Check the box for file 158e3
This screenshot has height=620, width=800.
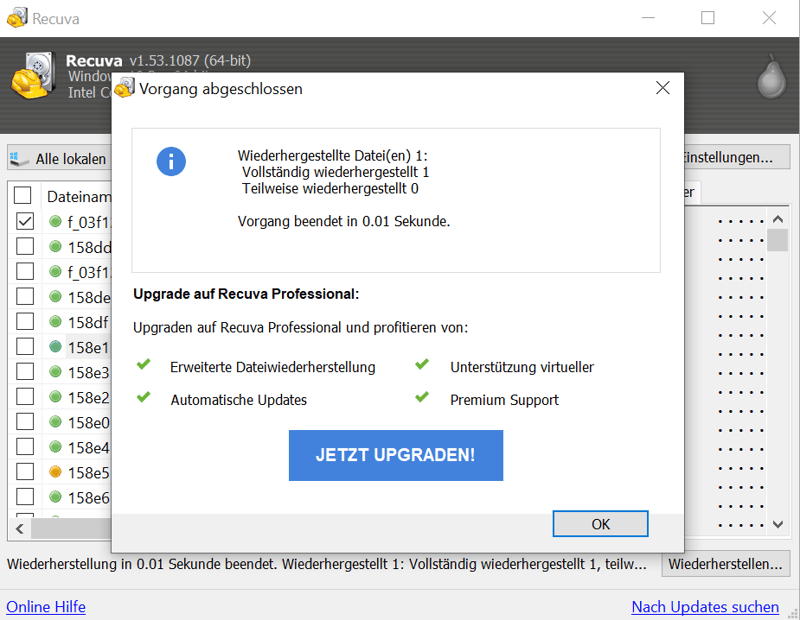(25, 371)
